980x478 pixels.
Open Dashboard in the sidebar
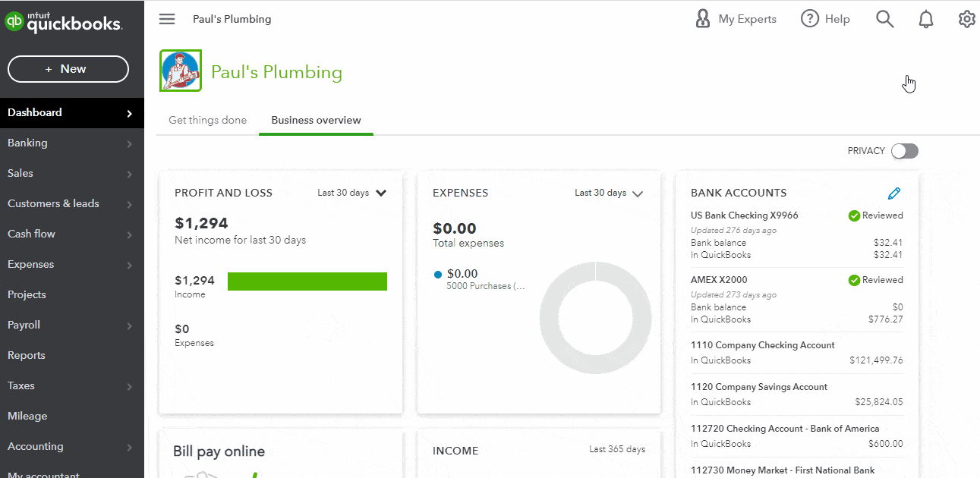[72, 112]
